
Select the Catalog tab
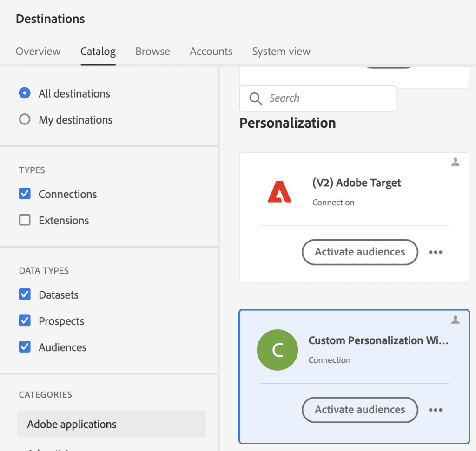click(98, 51)
